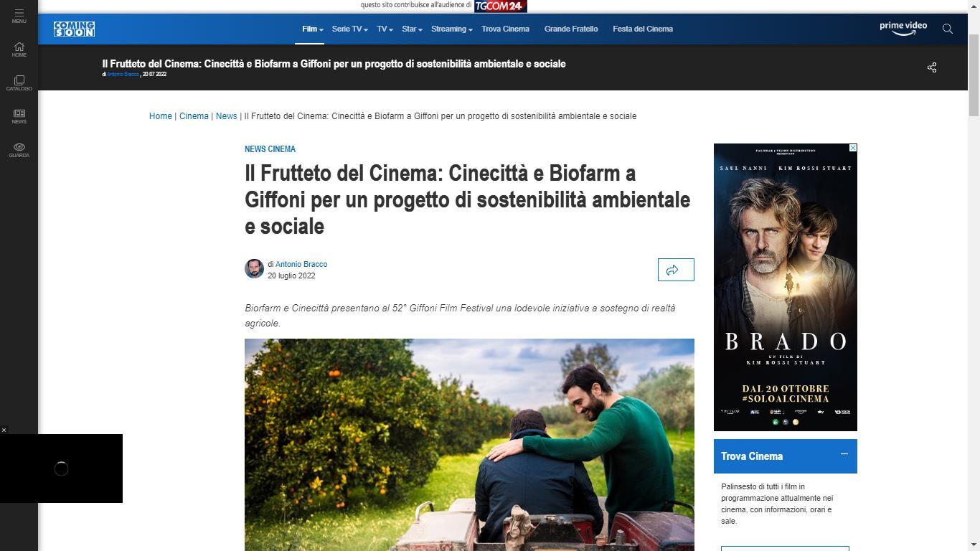The width and height of the screenshot is (980, 551).
Task: Click the Home breadcrumb link
Action: [x=161, y=116]
